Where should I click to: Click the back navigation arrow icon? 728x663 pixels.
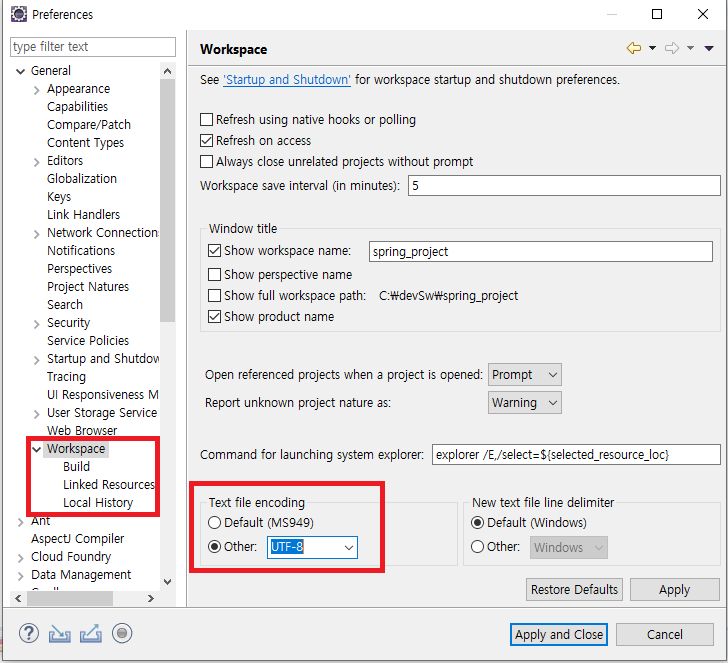(634, 48)
